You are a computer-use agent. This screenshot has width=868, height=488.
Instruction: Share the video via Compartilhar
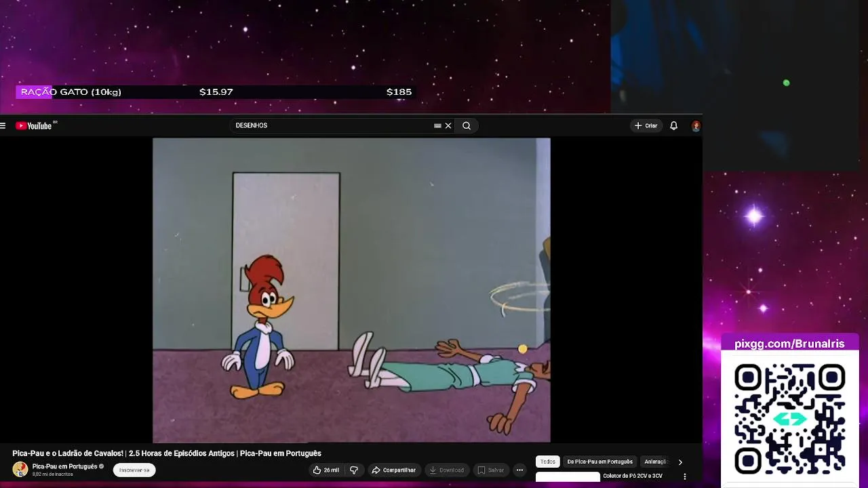(x=393, y=470)
